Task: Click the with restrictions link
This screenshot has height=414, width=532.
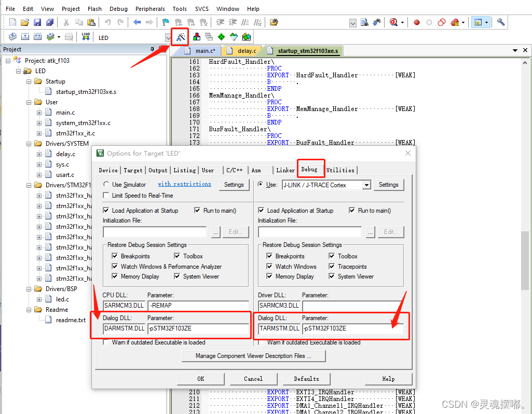Action: pos(185,184)
